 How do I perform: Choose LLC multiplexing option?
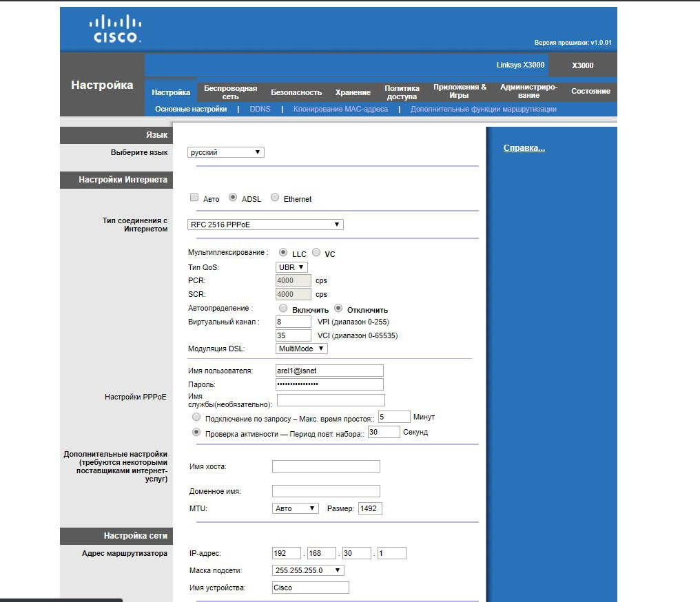coord(283,253)
